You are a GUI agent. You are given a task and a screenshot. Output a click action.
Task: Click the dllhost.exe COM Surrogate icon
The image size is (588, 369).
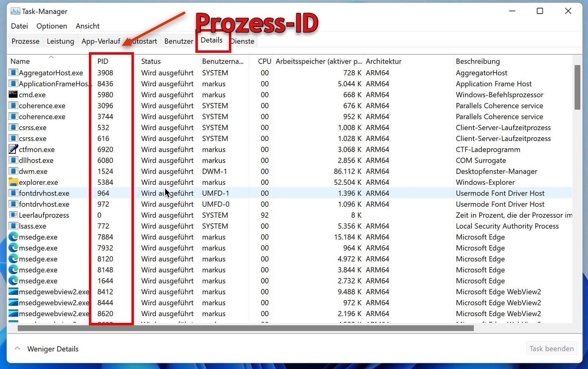pyautogui.click(x=12, y=160)
